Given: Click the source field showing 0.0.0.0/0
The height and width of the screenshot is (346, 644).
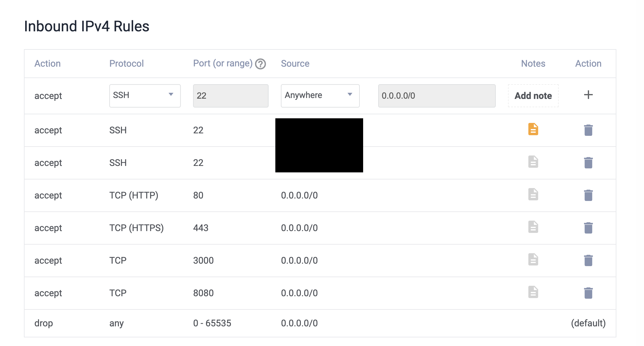Looking at the screenshot, I should coord(436,96).
